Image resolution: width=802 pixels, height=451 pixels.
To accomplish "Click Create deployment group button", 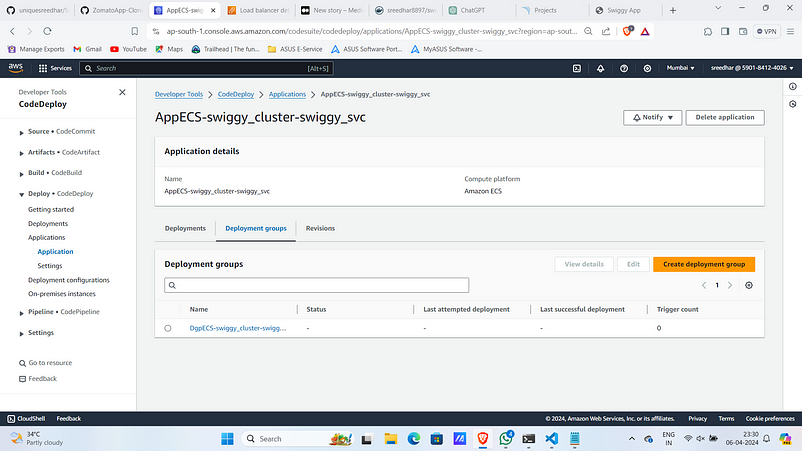I will pyautogui.click(x=704, y=264).
